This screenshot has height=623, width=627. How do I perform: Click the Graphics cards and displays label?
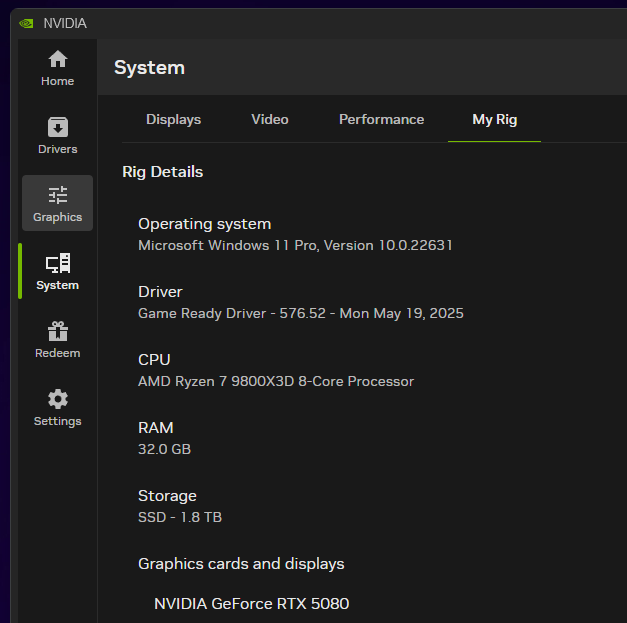tap(241, 564)
